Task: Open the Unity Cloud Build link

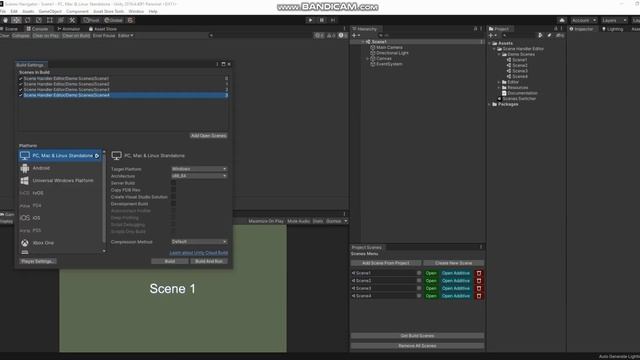Action: [199, 253]
